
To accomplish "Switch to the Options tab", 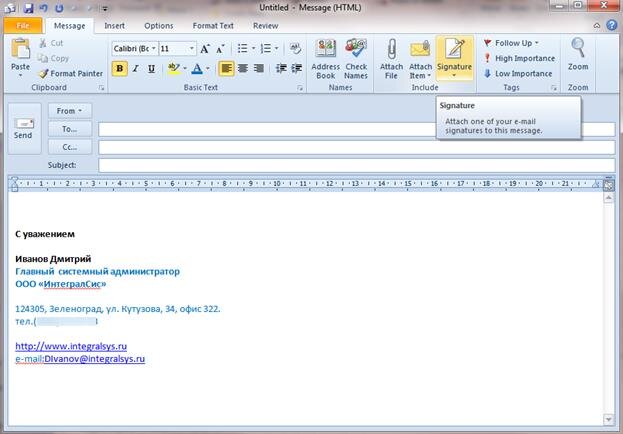I will click(x=159, y=26).
